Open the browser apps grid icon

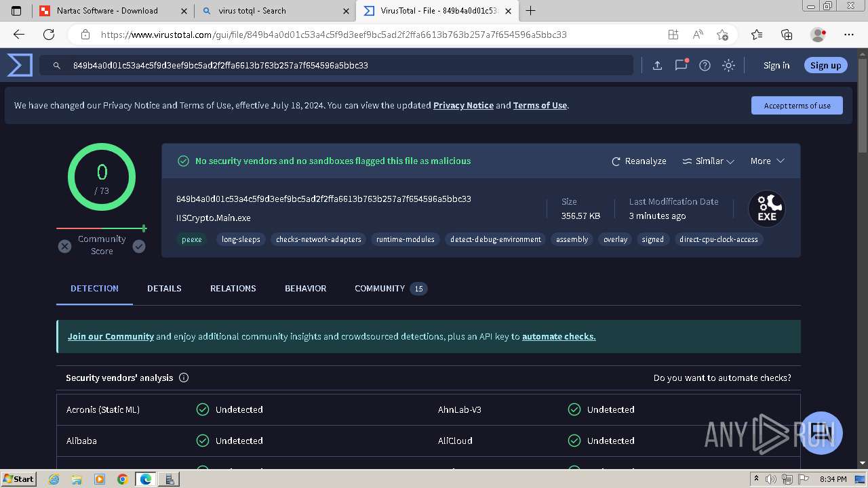pos(673,35)
